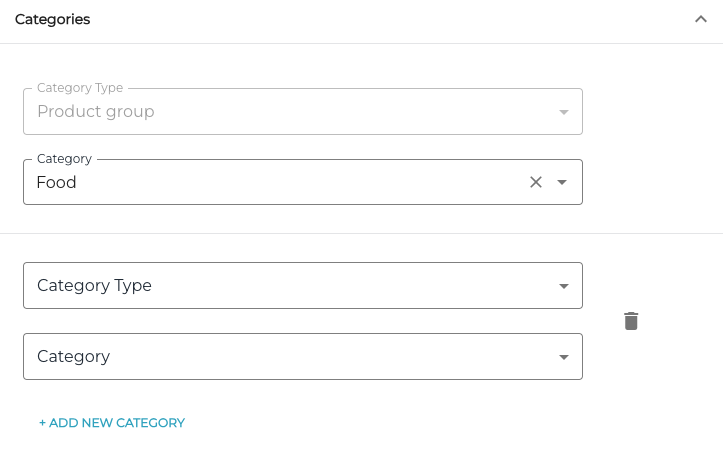Delete the new category row with trash icon
Viewport: 723px width, 471px height.
click(631, 321)
